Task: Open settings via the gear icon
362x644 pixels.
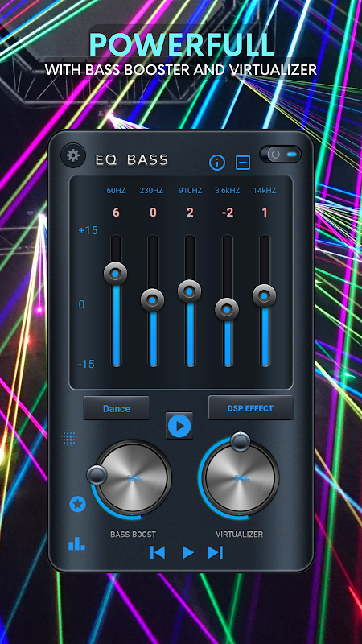Action: click(x=73, y=155)
